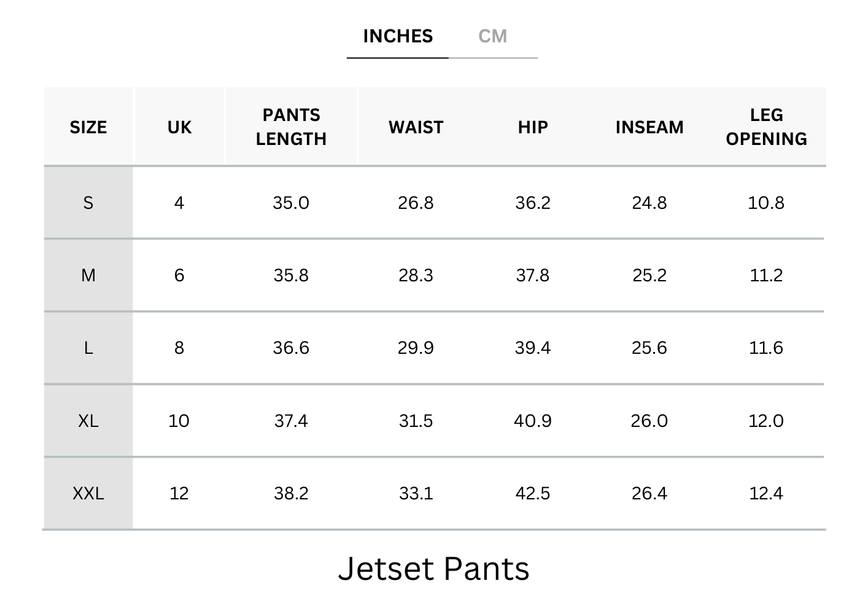Switch to the CM tab
The height and width of the screenshot is (613, 868).
point(492,36)
